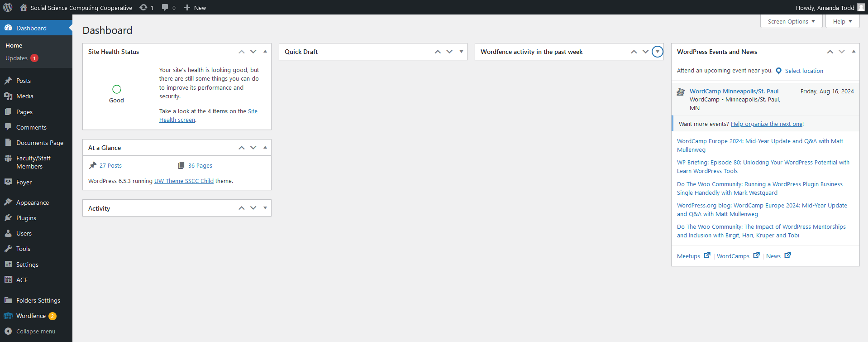The width and height of the screenshot is (868, 342).
Task: Move Quick Draft widget down
Action: (449, 52)
